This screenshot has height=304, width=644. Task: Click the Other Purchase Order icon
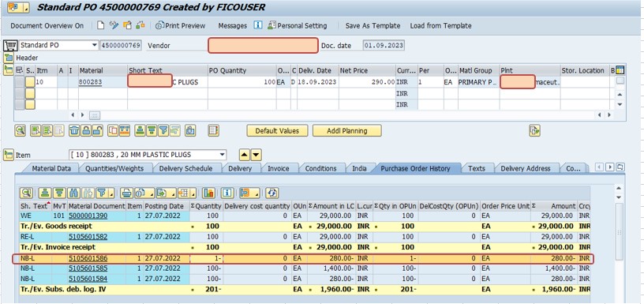(x=127, y=25)
